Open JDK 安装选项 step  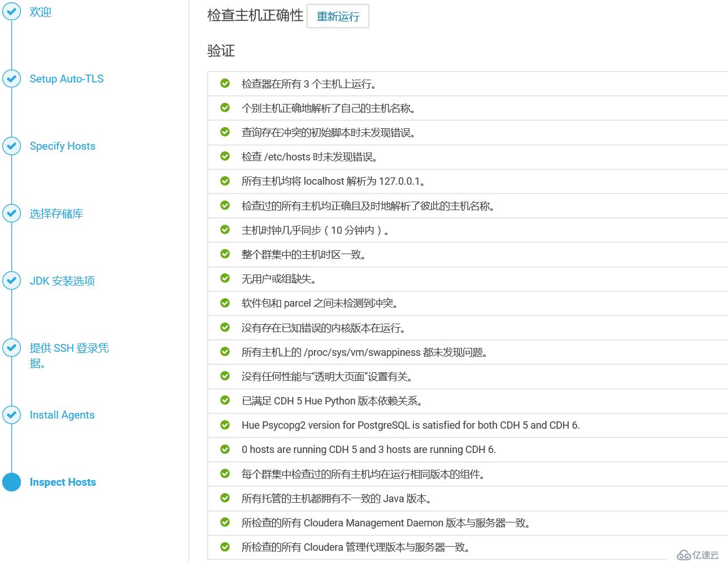tap(62, 281)
